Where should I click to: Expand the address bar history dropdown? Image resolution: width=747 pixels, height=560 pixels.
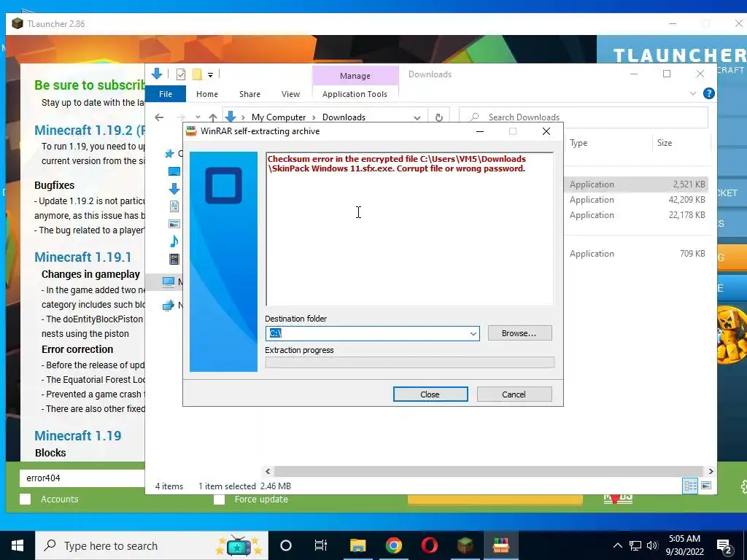click(417, 117)
